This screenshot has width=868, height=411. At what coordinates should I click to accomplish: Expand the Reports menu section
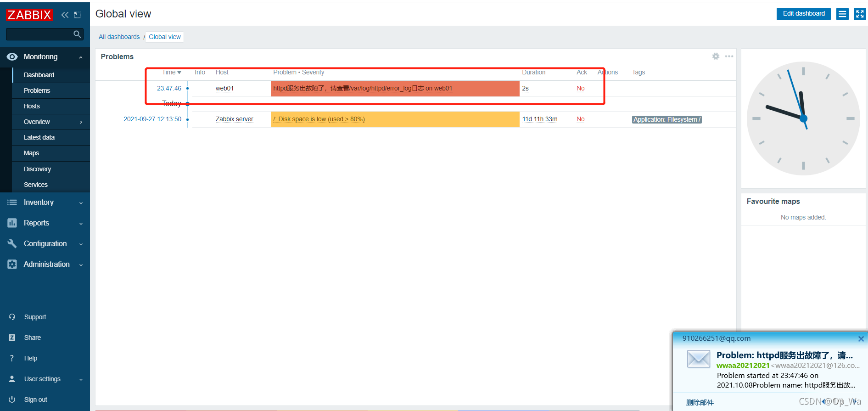[x=81, y=223]
